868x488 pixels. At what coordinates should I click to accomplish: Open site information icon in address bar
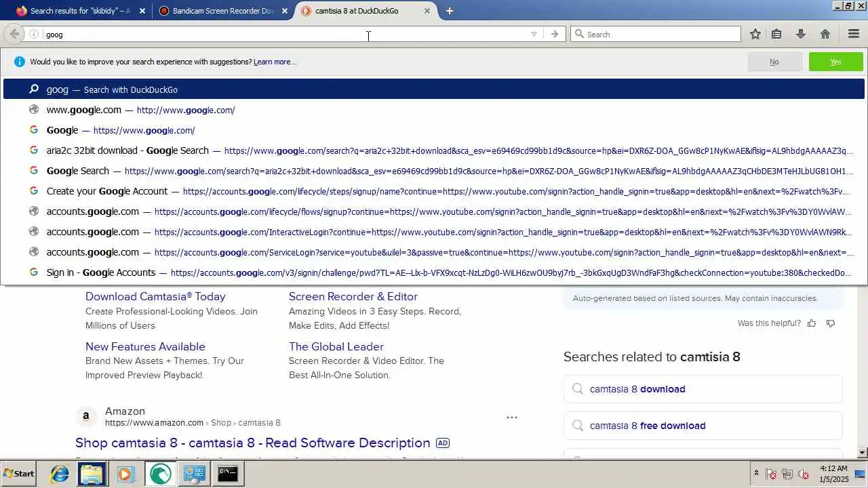coord(34,34)
